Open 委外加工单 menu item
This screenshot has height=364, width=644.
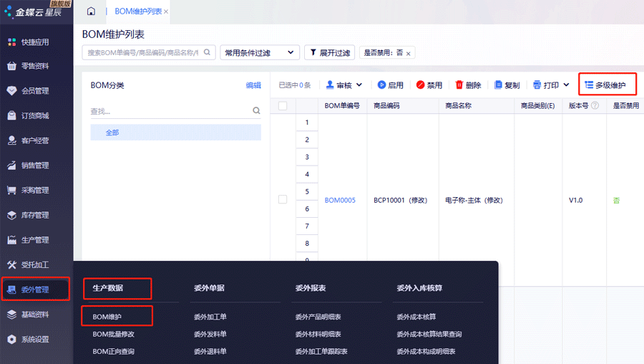(210, 317)
